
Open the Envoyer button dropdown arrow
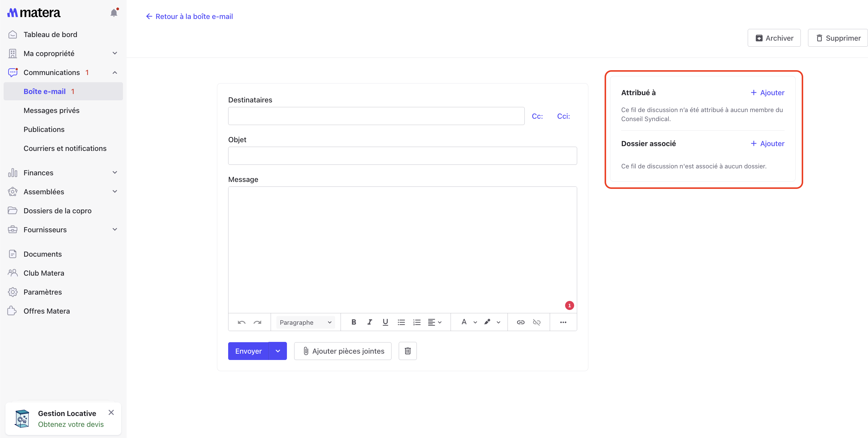pyautogui.click(x=278, y=351)
